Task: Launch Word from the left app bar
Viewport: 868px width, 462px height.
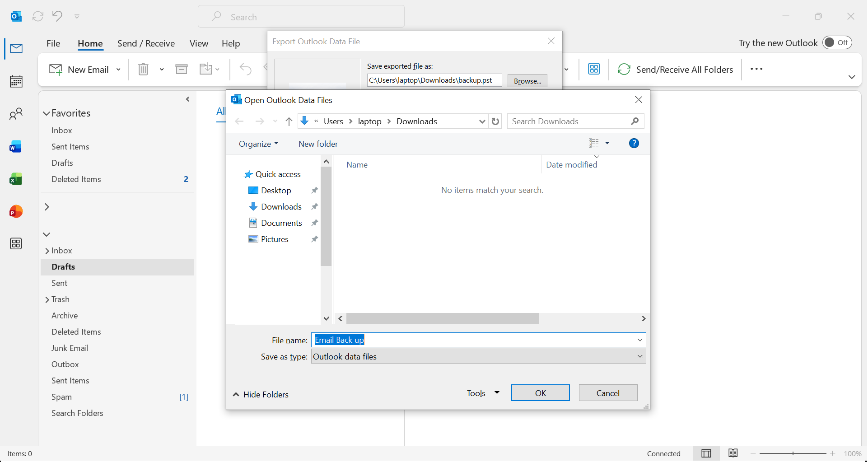Action: [16, 147]
